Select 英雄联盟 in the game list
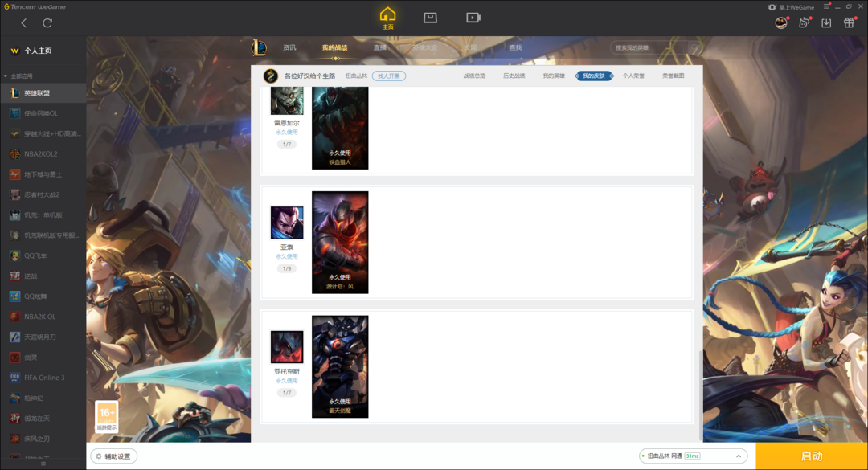Image resolution: width=868 pixels, height=470 pixels. tap(43, 93)
